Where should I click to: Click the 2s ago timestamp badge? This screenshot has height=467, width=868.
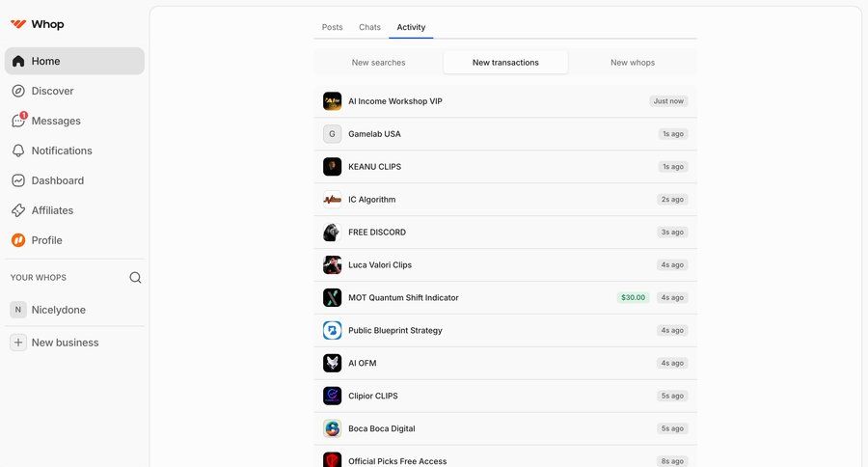coord(672,200)
